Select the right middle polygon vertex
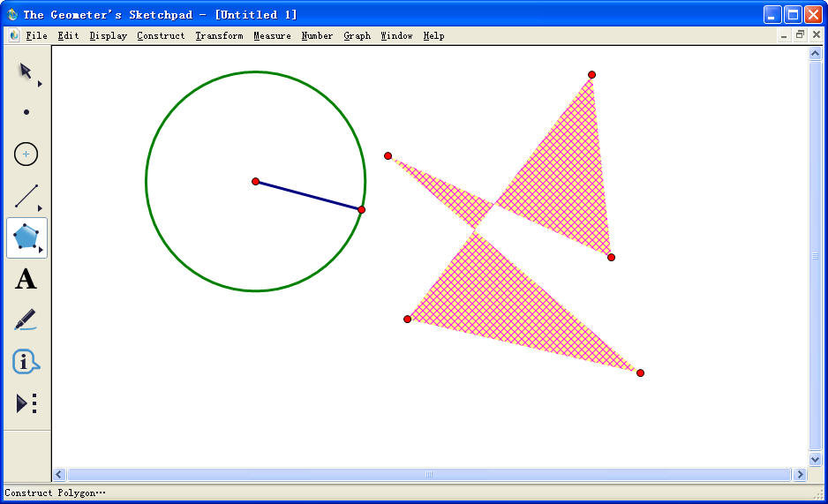Image resolution: width=828 pixels, height=504 pixels. pyautogui.click(x=611, y=258)
